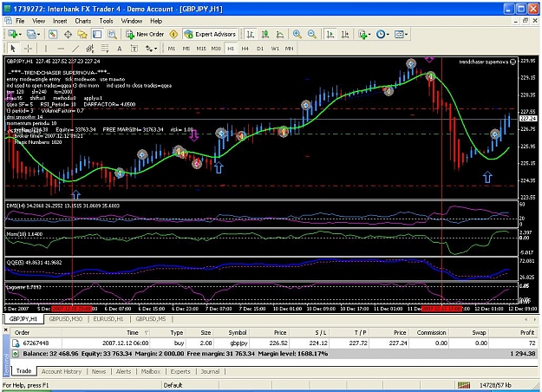Open the View menu
542x392 pixels.
38,21
